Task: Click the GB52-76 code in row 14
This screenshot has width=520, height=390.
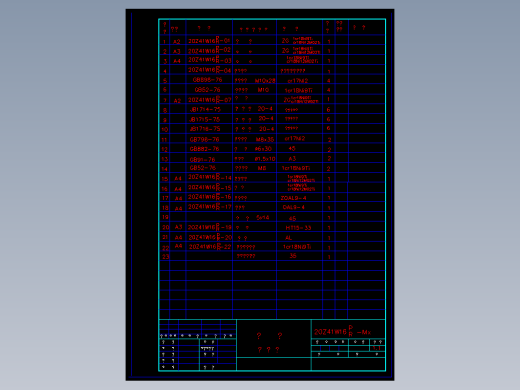Action: coord(203,168)
